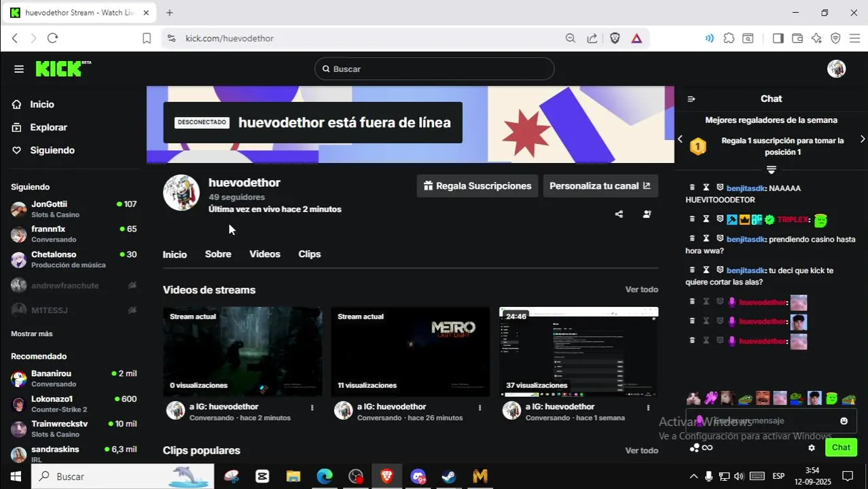Ban benjitasdk on 'tu deci que kick' message
The height and width of the screenshot is (489, 868).
click(x=720, y=270)
